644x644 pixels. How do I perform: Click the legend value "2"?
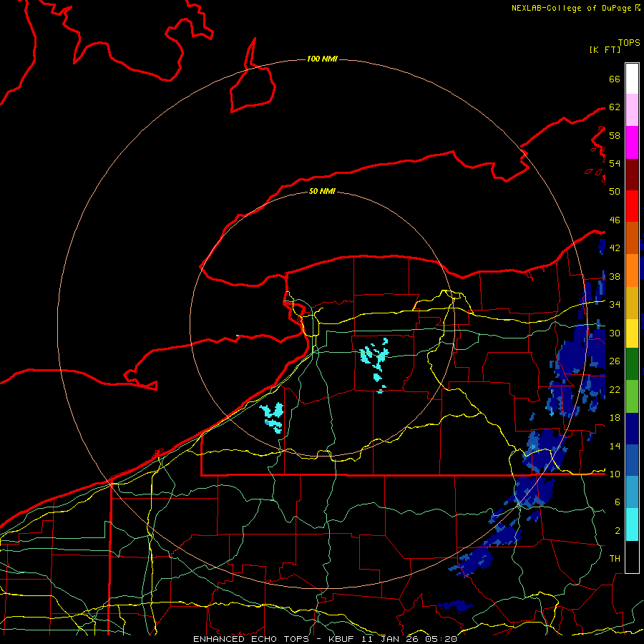pyautogui.click(x=617, y=531)
